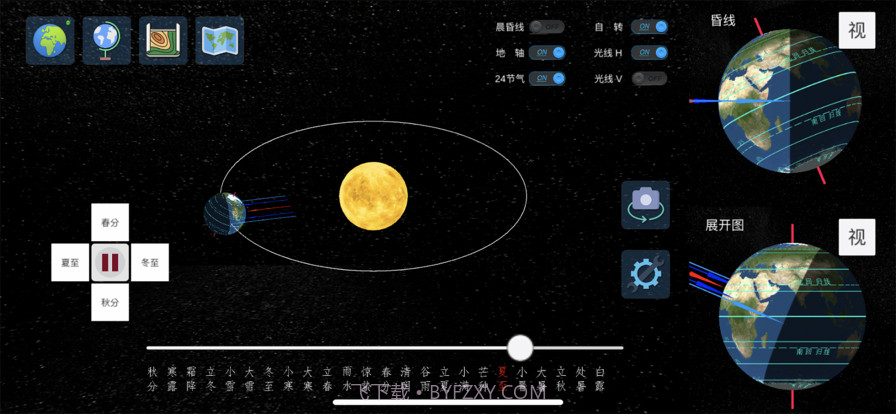896x414 pixels.
Task: Turn off the 自转 rotation switch
Action: pyautogui.click(x=649, y=27)
